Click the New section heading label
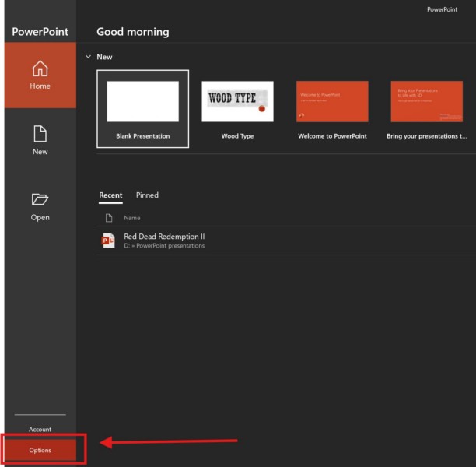 104,57
